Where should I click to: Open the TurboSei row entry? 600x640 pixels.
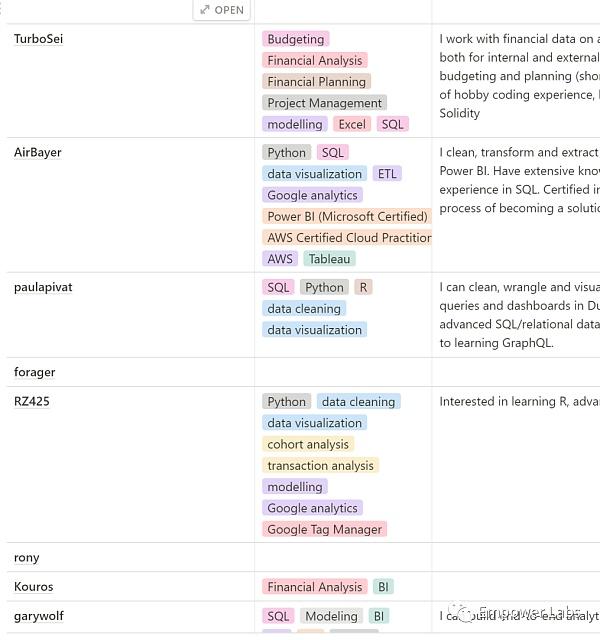[39, 39]
